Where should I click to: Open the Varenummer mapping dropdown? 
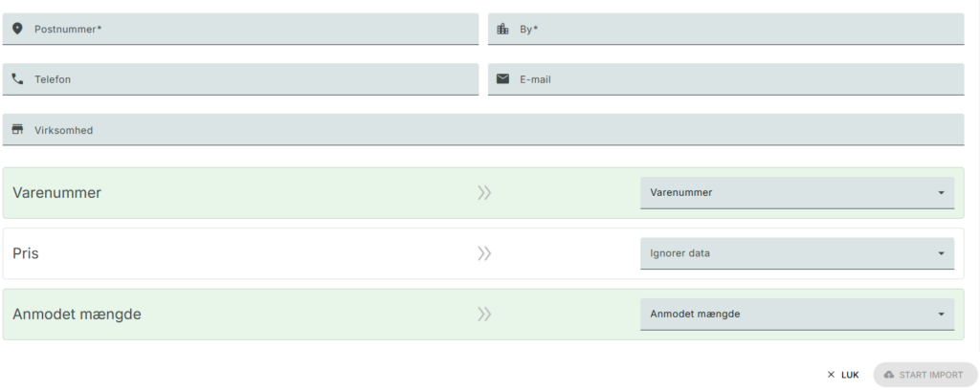(x=797, y=193)
